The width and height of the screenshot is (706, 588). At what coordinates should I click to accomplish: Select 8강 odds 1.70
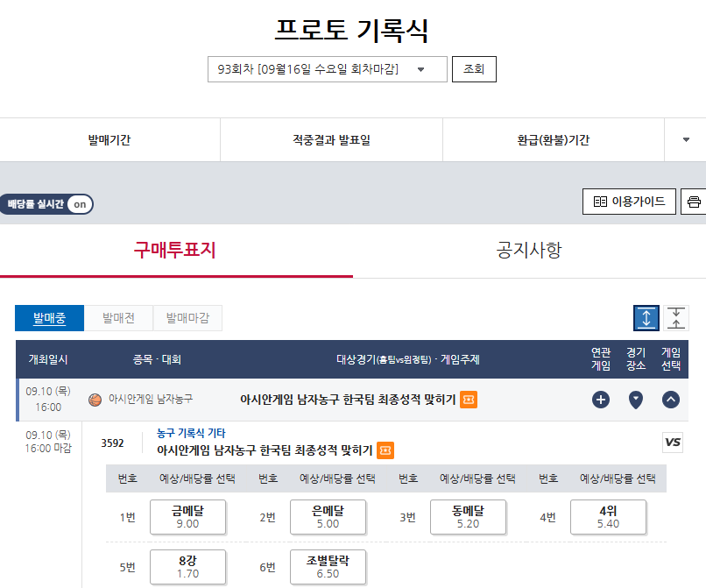coord(187,567)
